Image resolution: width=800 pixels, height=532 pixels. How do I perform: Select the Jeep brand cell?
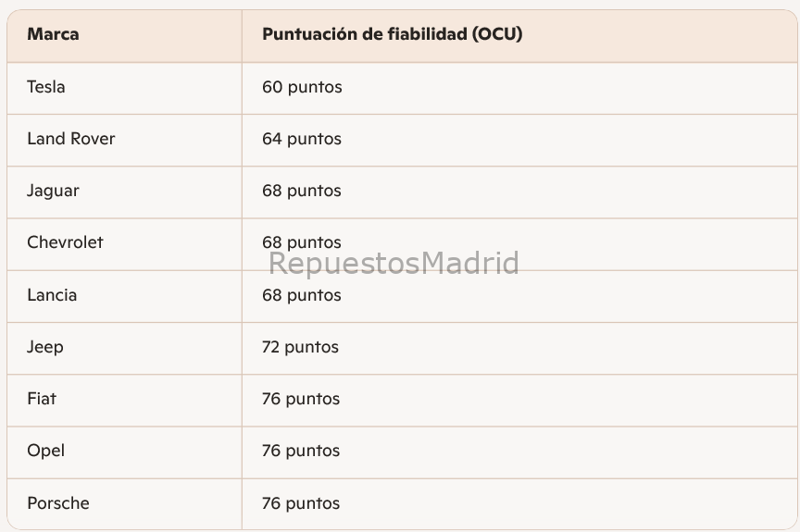pos(45,348)
